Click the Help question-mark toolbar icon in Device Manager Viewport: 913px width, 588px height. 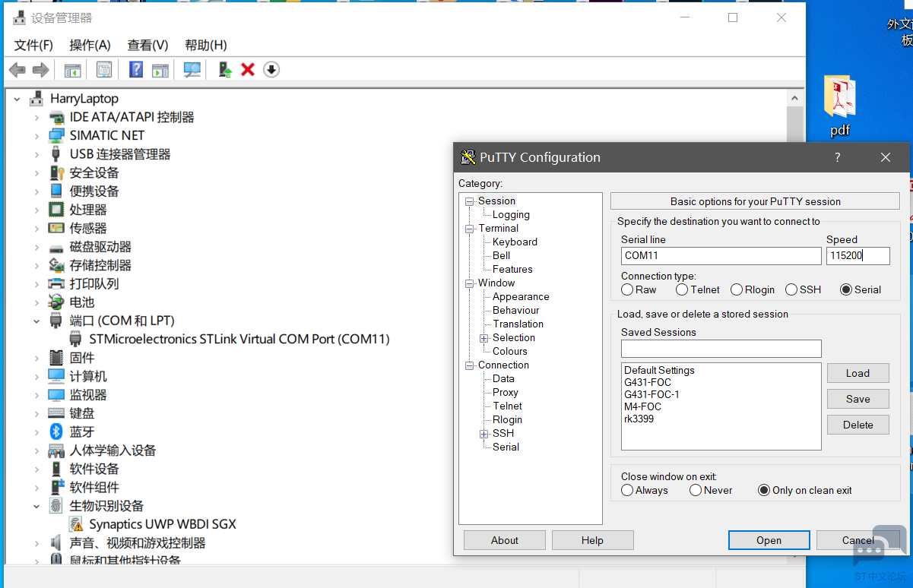[x=136, y=70]
